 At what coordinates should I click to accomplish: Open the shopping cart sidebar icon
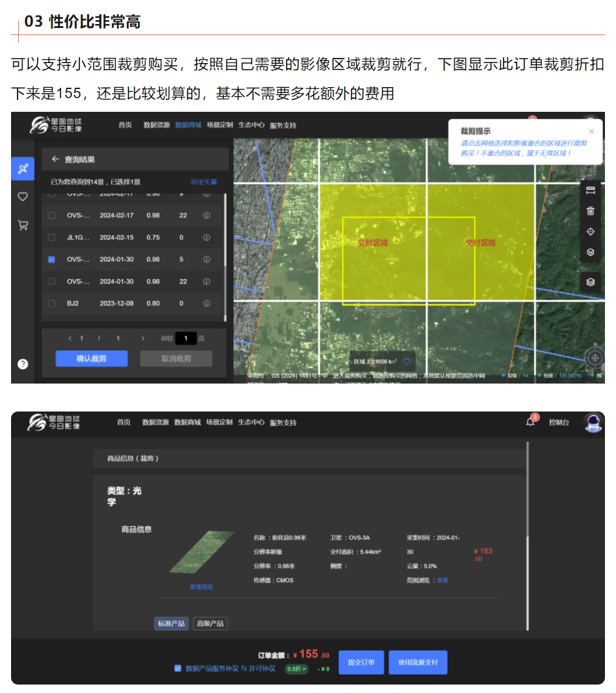click(x=23, y=226)
